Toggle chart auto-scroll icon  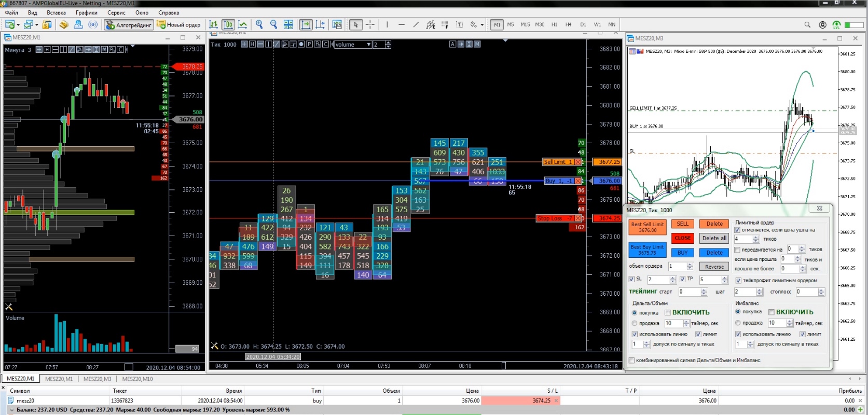(x=306, y=24)
